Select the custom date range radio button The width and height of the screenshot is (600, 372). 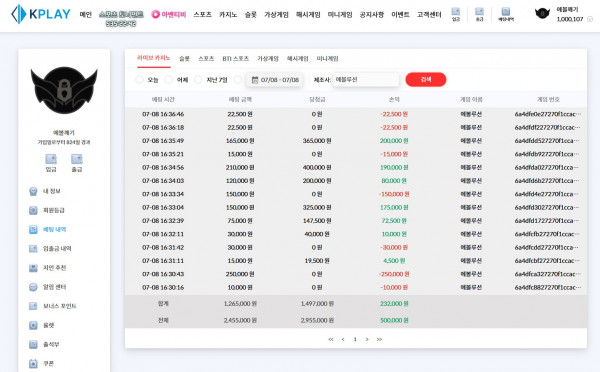(238, 80)
